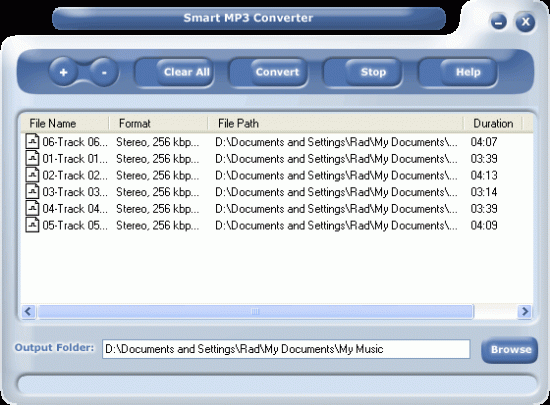The height and width of the screenshot is (405, 550).
Task: Sort by the File Path column header
Action: click(335, 123)
